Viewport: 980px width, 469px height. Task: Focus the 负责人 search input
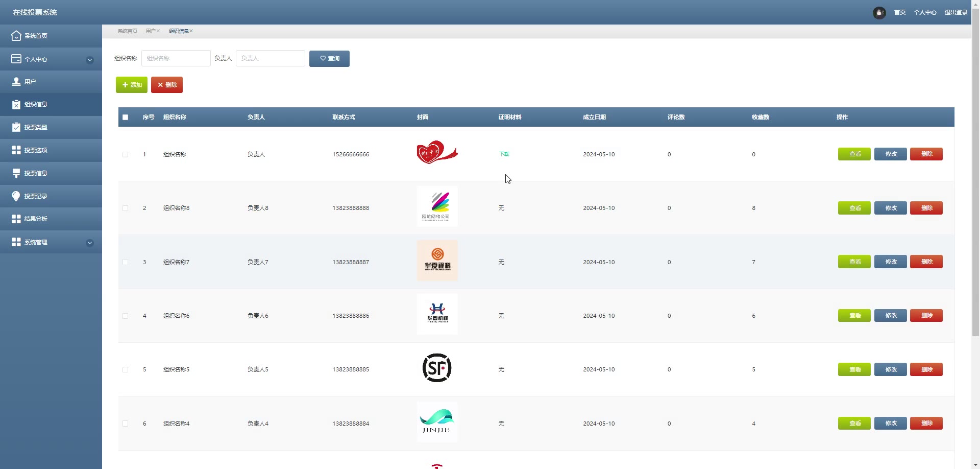[271, 58]
